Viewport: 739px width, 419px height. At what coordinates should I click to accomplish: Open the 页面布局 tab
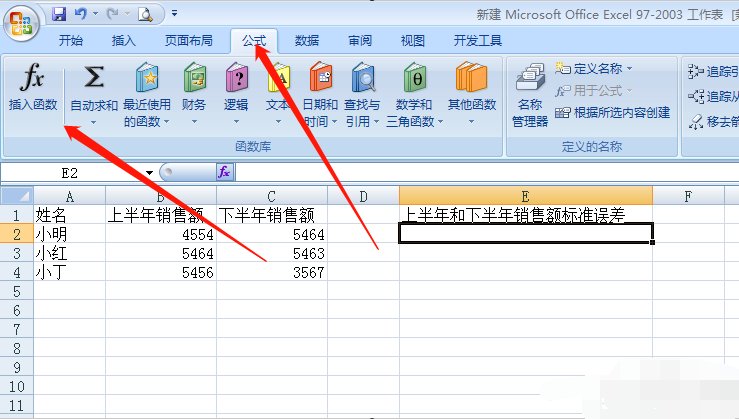click(x=189, y=41)
